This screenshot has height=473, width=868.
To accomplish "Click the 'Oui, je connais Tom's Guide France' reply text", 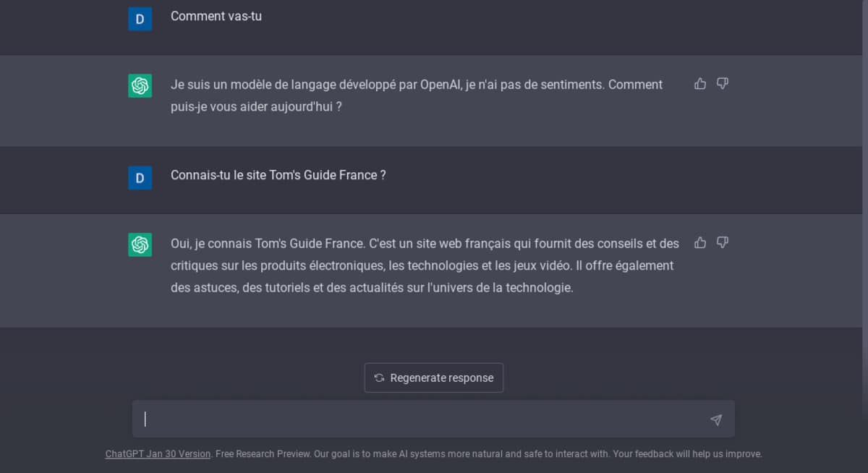I will (424, 244).
